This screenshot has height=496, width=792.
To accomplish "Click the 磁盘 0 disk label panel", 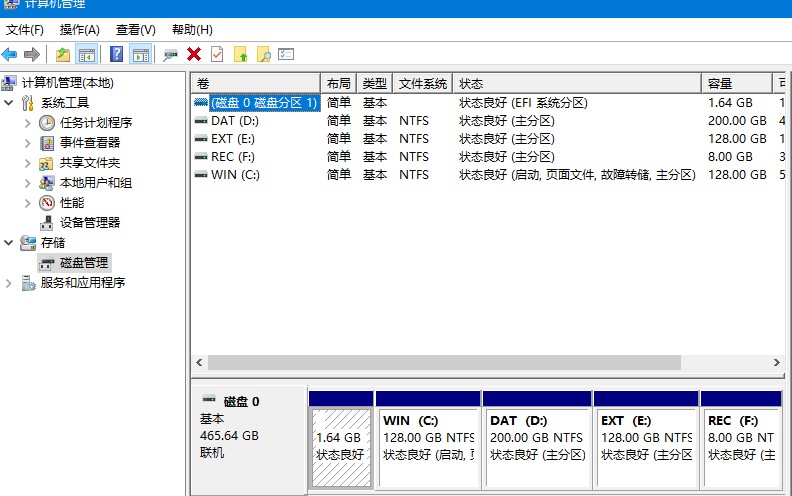I will 250,439.
